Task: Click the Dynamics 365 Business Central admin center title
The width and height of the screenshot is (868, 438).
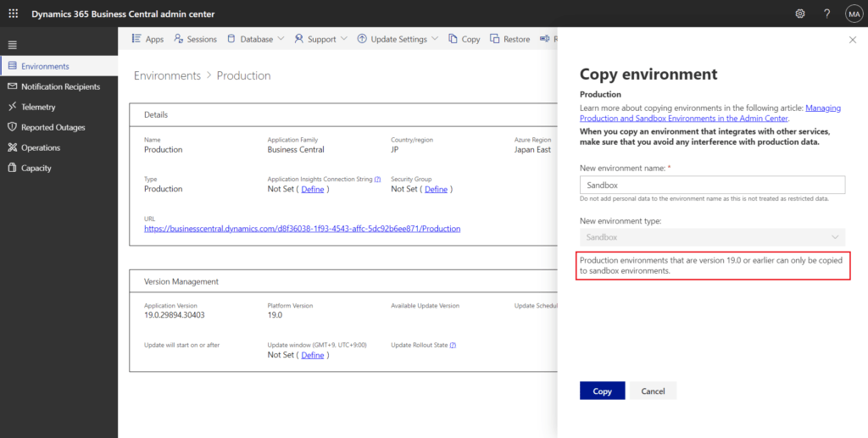Action: 123,14
